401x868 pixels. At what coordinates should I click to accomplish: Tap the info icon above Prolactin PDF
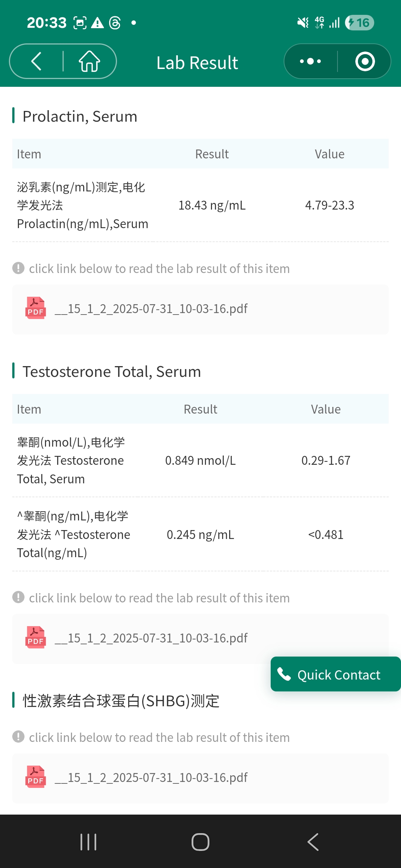click(18, 268)
